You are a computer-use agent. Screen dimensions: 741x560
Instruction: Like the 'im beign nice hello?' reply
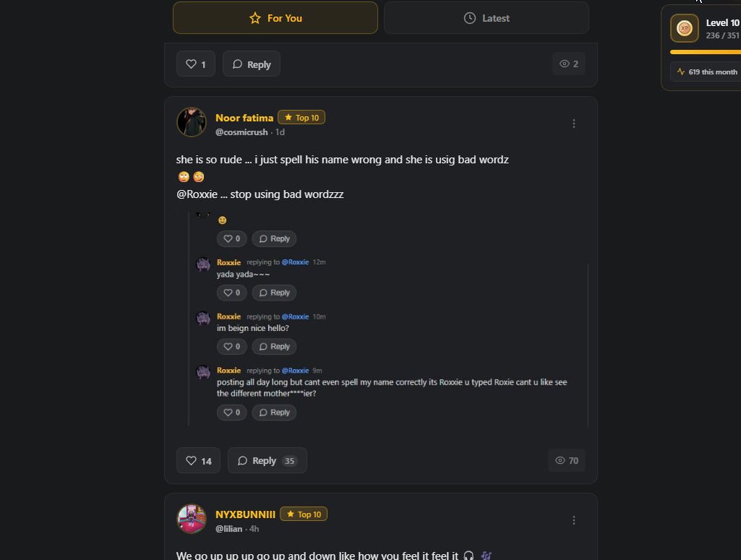(x=231, y=347)
